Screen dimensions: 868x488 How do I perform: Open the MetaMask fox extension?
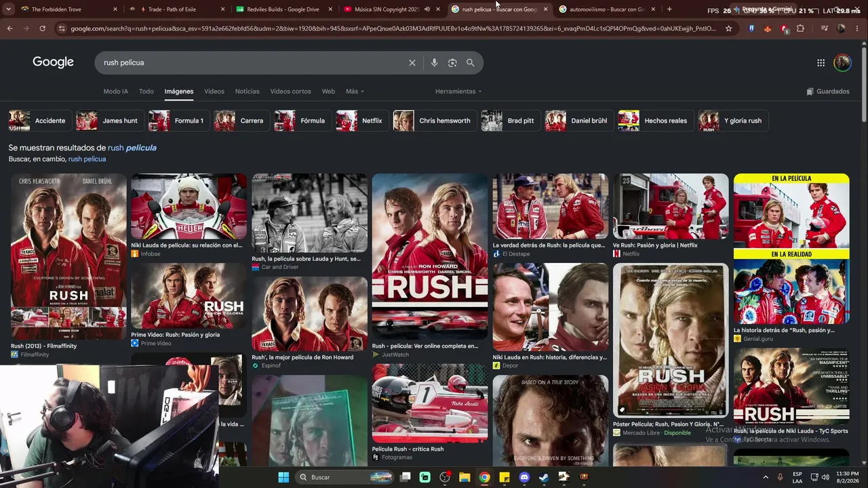pos(768,28)
